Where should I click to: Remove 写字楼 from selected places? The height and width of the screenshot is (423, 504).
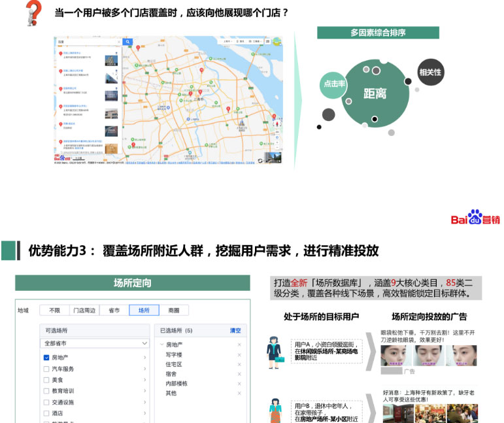click(x=239, y=355)
